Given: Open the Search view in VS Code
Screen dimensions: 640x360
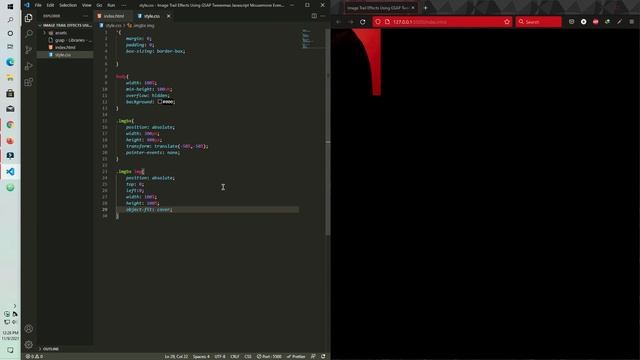Looking at the screenshot, I should click(29, 34).
